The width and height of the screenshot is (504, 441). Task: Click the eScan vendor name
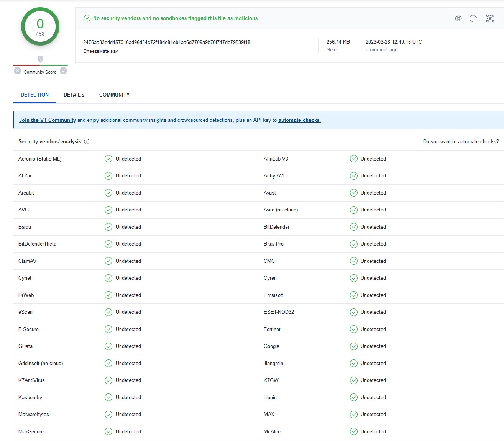[25, 312]
